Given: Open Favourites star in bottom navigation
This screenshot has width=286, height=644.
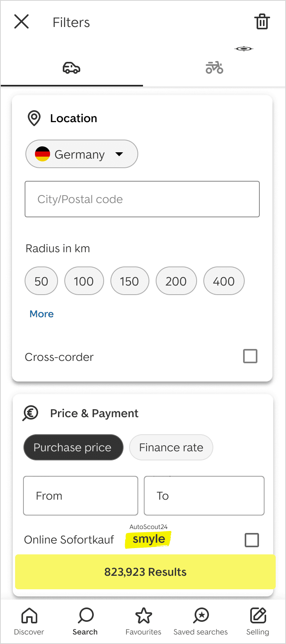Looking at the screenshot, I should (x=143, y=621).
